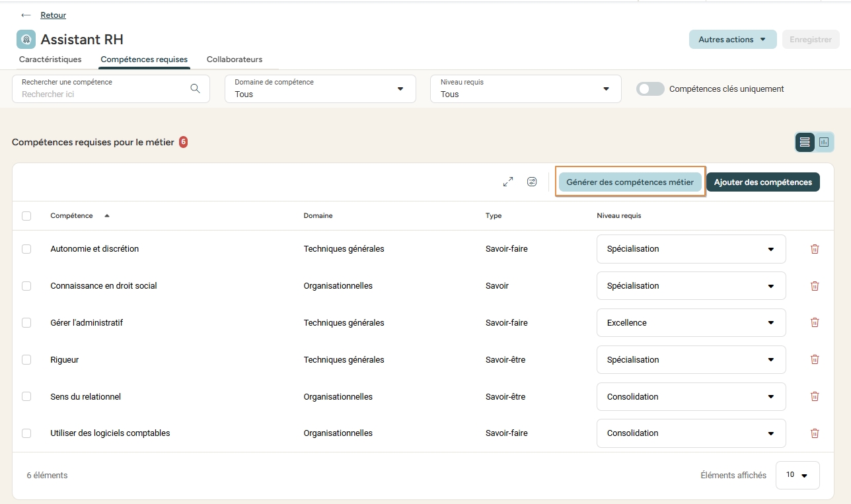This screenshot has height=504, width=851.
Task: Switch to the Caractéristiques tab
Action: tap(50, 59)
